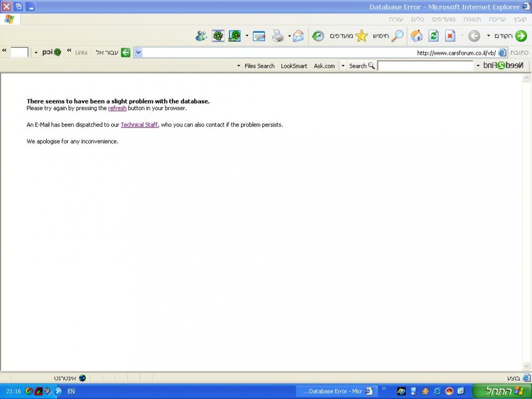Open the ICQ flower toolbar icon
Image resolution: width=532 pixels, height=399 pixels.
click(218, 36)
